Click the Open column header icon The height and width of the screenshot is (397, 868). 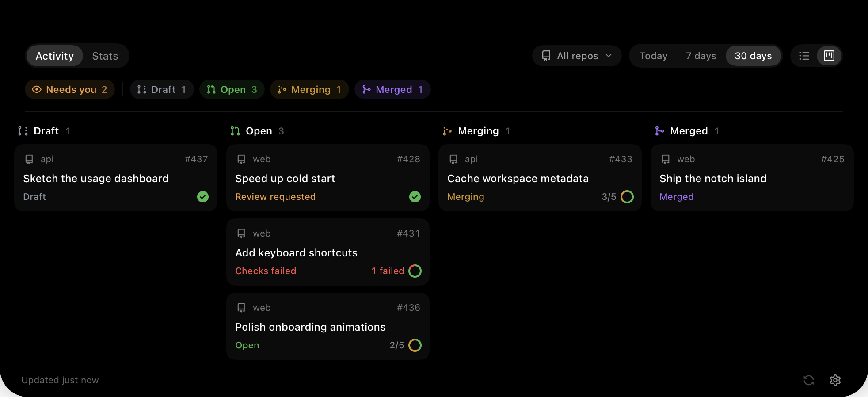(235, 131)
